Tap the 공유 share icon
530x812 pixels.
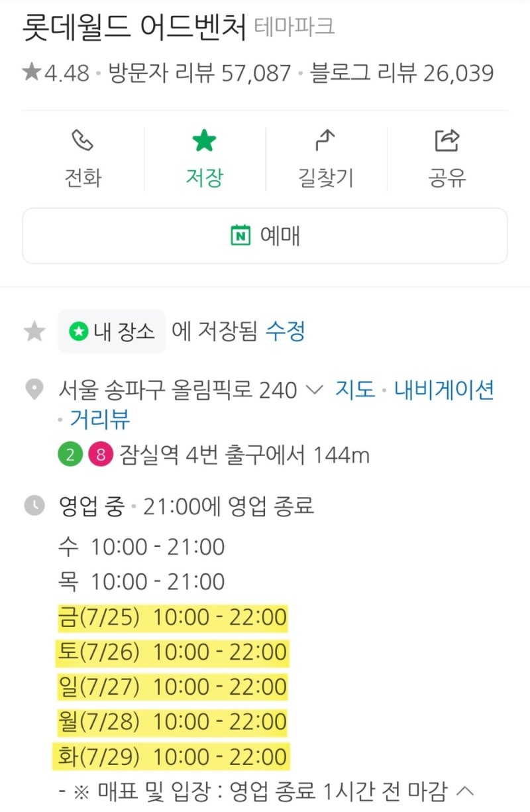click(447, 139)
